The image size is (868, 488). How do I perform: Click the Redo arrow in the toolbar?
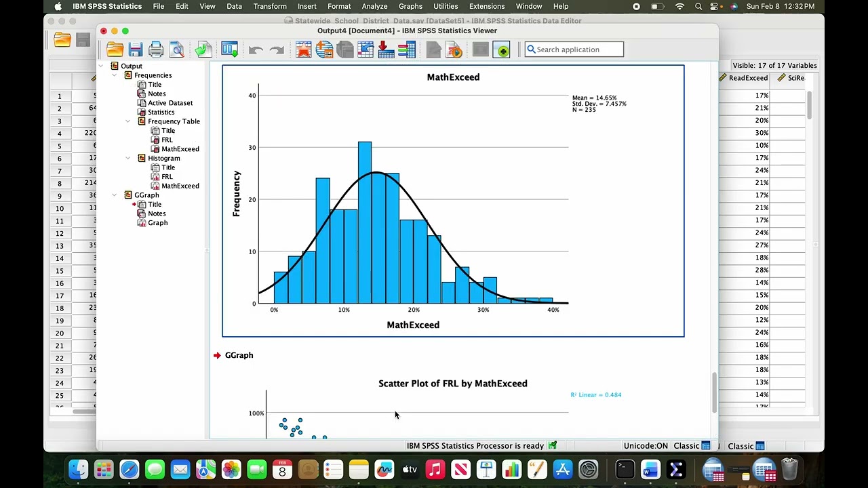pyautogui.click(x=277, y=49)
